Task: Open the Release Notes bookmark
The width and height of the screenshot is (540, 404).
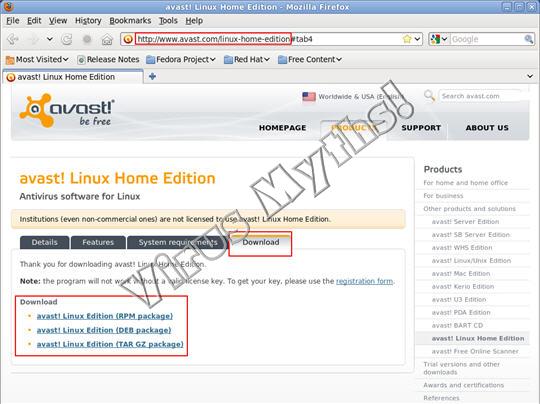Action: [x=108, y=60]
